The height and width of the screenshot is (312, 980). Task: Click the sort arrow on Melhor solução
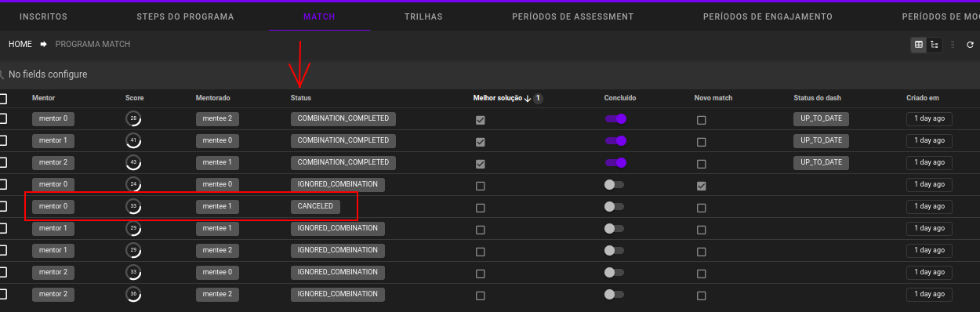tap(528, 99)
